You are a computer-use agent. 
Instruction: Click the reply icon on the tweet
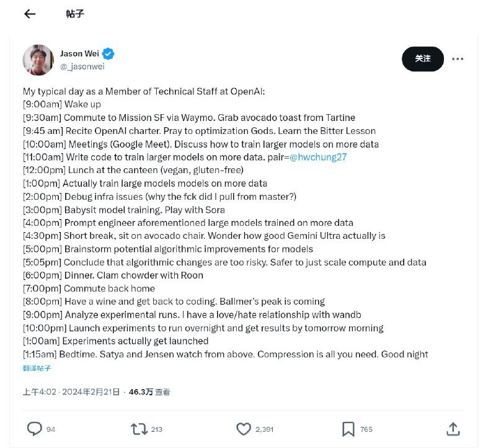[35, 429]
